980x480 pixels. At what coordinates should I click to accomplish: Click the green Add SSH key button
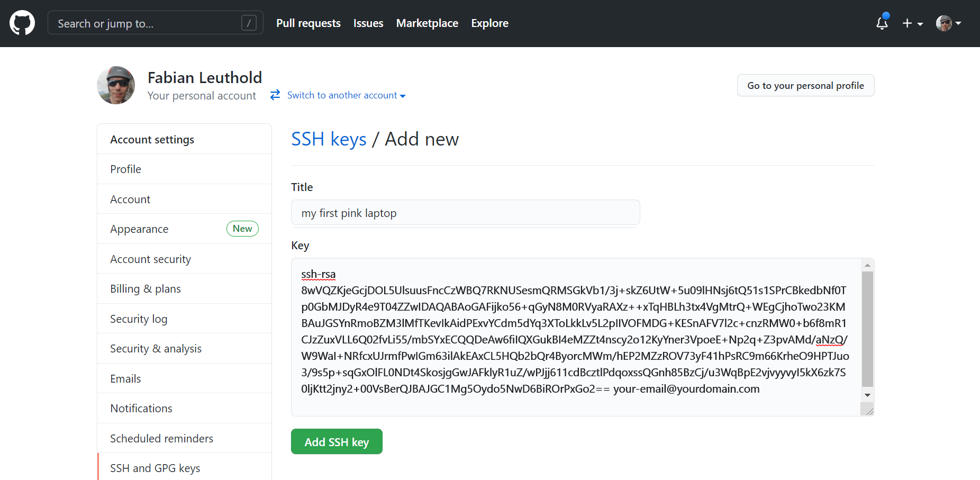coord(337,441)
